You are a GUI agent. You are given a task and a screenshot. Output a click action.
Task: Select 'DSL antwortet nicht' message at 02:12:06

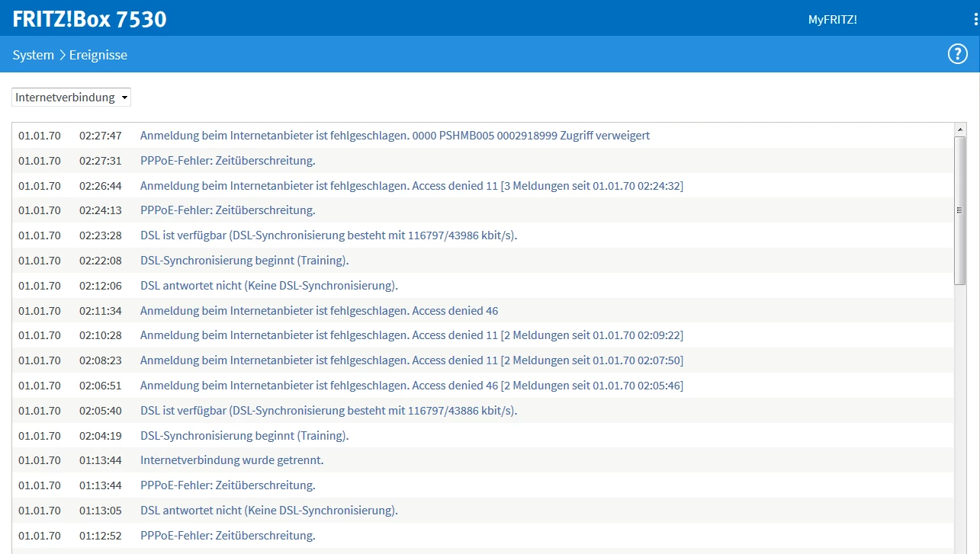[269, 286]
